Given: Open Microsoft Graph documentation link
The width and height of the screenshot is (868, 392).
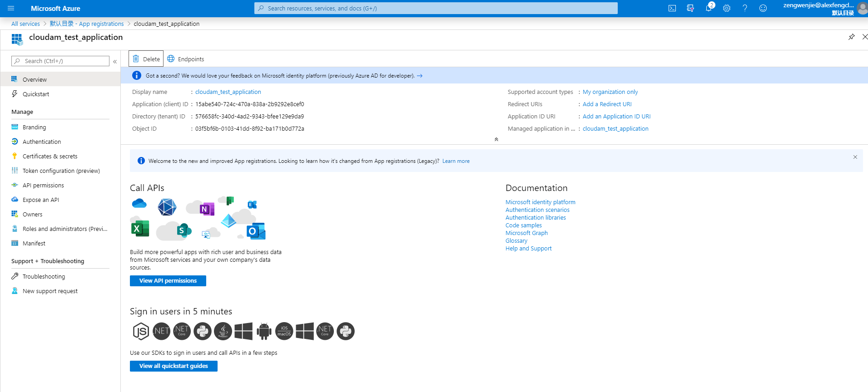Looking at the screenshot, I should 526,233.
